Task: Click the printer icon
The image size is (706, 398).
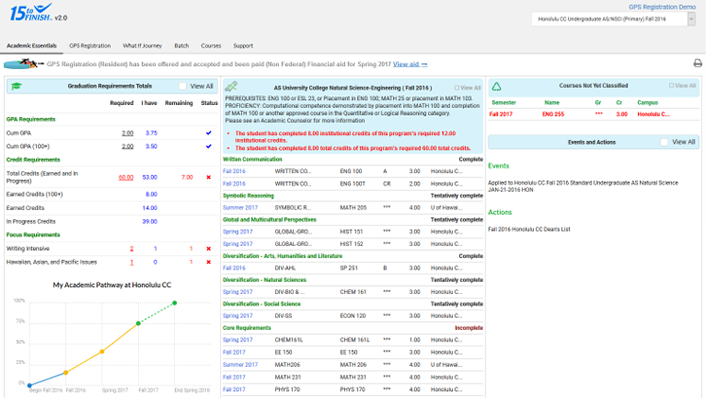Action: [697, 63]
